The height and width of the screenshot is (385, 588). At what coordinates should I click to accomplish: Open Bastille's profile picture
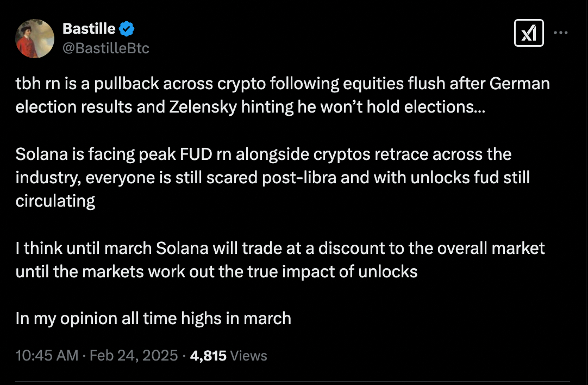tap(35, 39)
